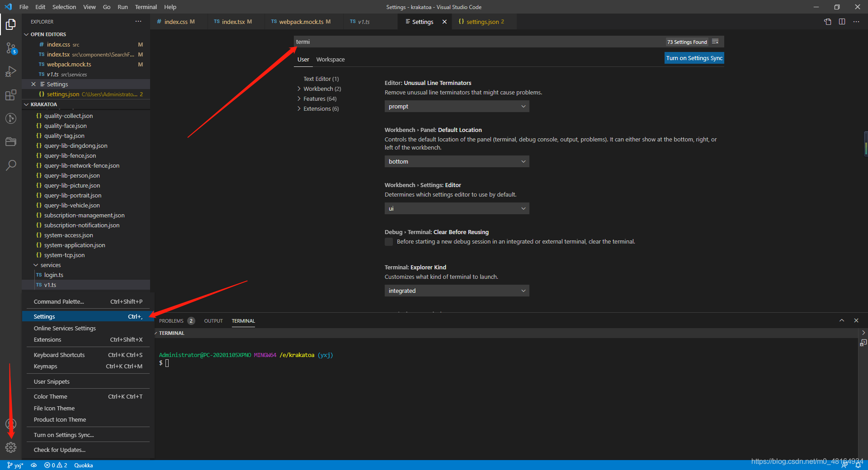Click Turn on Settings Sync button
The width and height of the screenshot is (868, 470).
[694, 58]
